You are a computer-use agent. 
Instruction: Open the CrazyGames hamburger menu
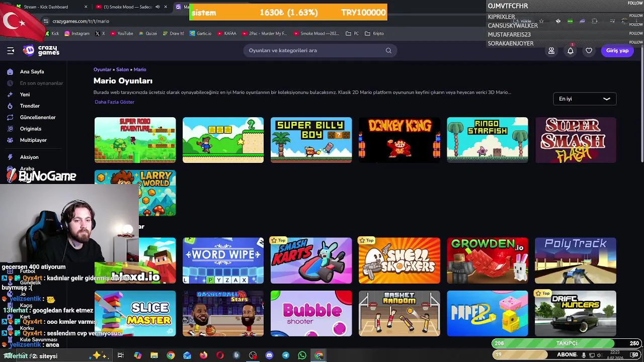click(11, 50)
